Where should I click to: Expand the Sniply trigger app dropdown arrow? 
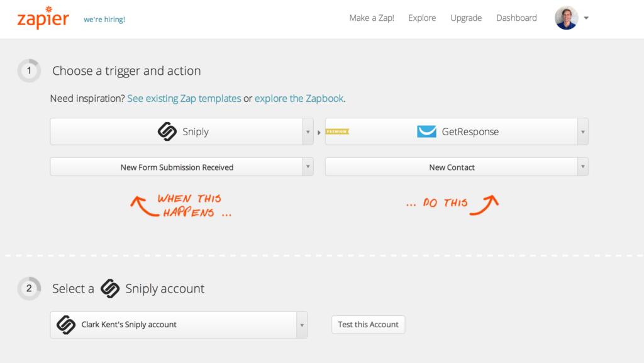pyautogui.click(x=308, y=132)
